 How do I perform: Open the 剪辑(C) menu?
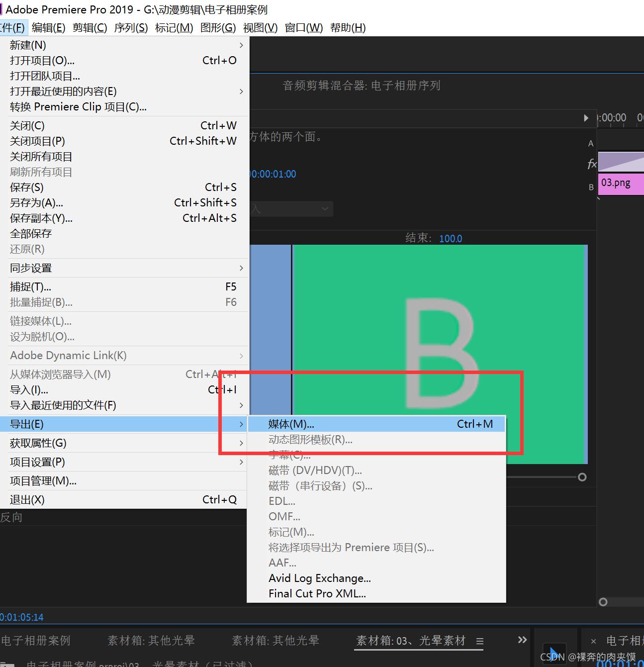[90, 28]
